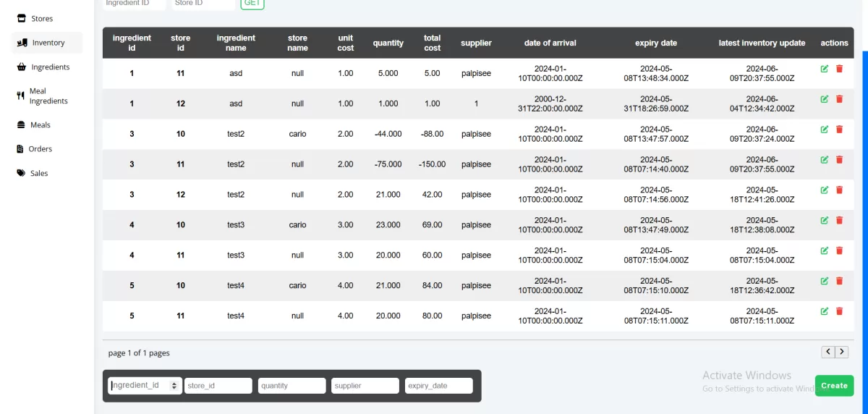The image size is (868, 414).
Task: Delete the row for asd store 11
Action: (839, 69)
